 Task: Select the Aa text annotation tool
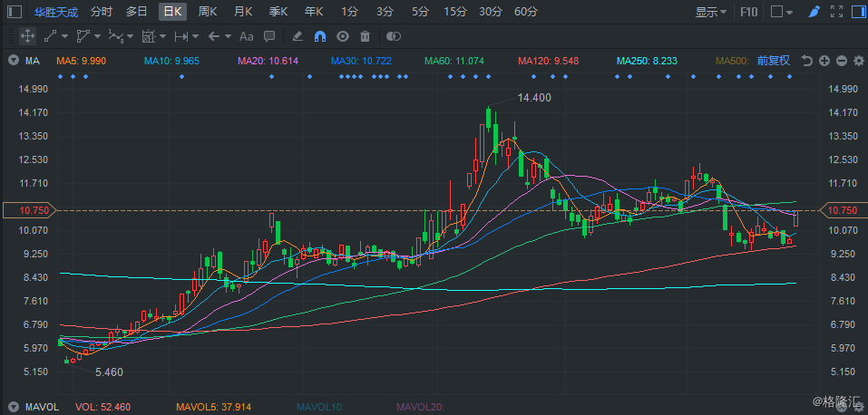(x=246, y=36)
